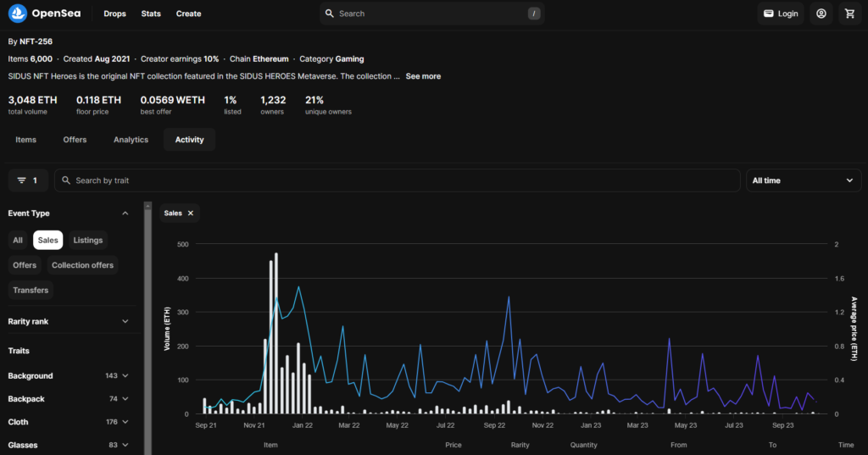Screen dimensions: 868x455
Task: Click the 1,232 owners stat
Action: pyautogui.click(x=273, y=104)
